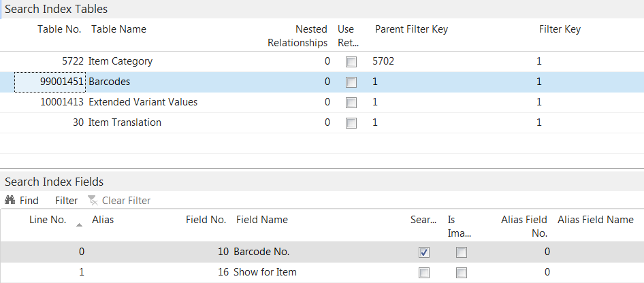Check Use Ret... box for Item Translation
This screenshot has width=644, height=283.
click(351, 123)
